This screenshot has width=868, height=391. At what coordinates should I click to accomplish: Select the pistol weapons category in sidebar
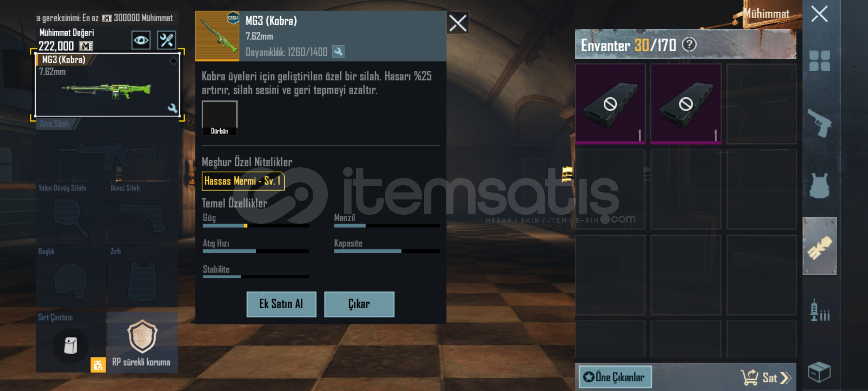pos(820,123)
